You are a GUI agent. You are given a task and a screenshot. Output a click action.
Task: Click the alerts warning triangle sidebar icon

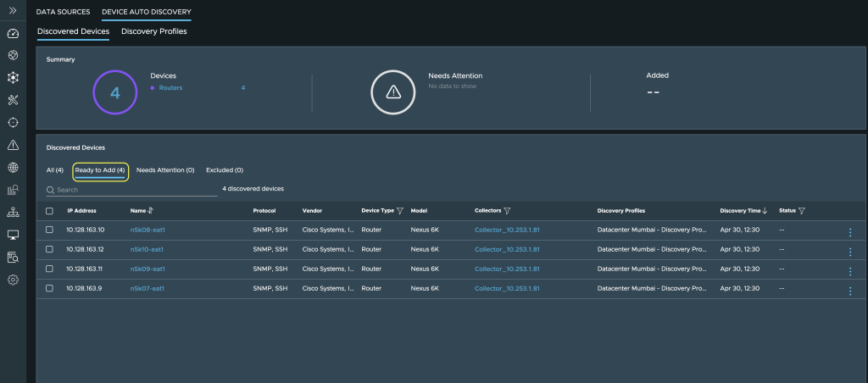tap(13, 145)
